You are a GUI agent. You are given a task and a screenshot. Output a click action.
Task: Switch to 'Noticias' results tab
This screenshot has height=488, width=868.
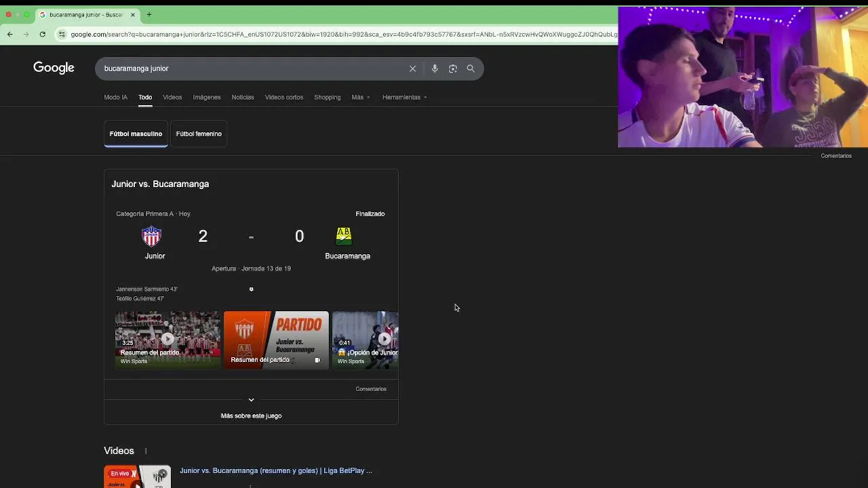243,97
